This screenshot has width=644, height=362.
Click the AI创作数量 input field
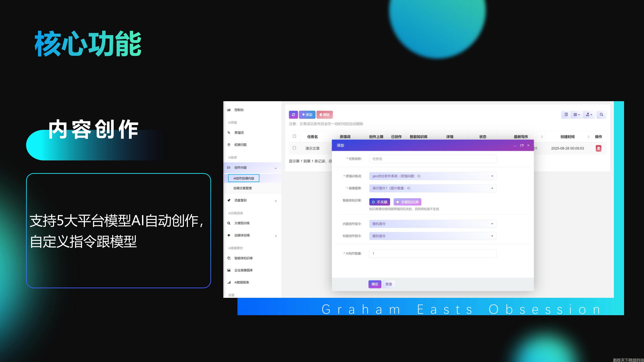click(432, 254)
